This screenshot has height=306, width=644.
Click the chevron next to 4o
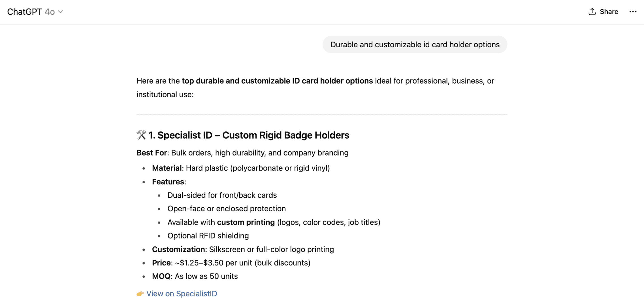(x=60, y=12)
